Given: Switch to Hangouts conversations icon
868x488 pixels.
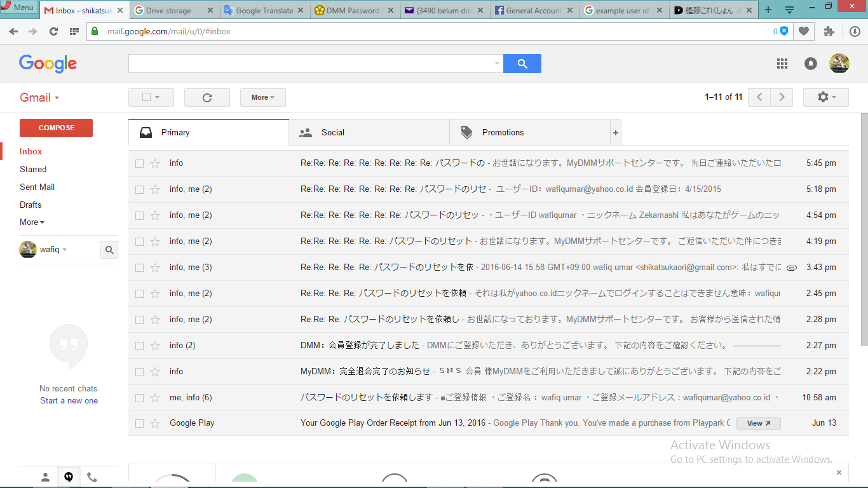Looking at the screenshot, I should (x=69, y=477).
